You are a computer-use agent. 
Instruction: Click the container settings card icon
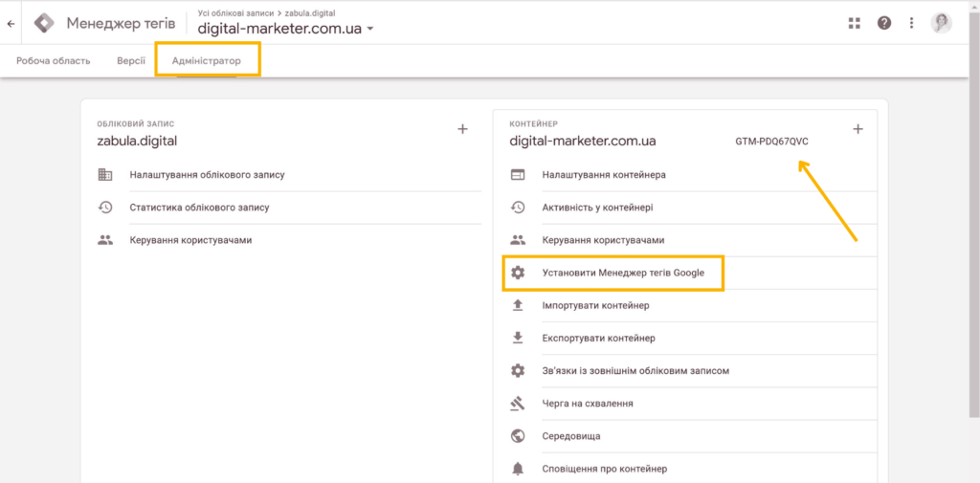tap(518, 175)
